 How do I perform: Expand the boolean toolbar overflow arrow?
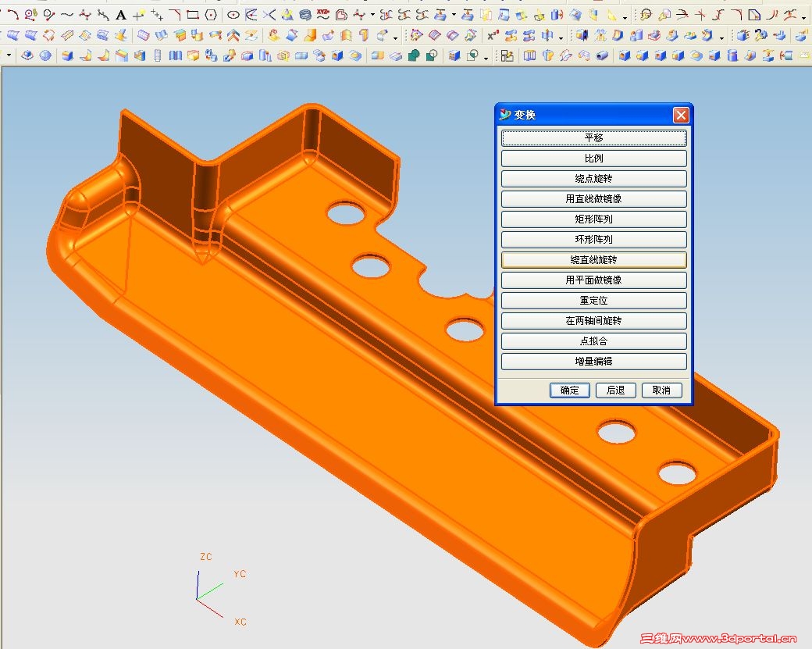click(x=486, y=58)
